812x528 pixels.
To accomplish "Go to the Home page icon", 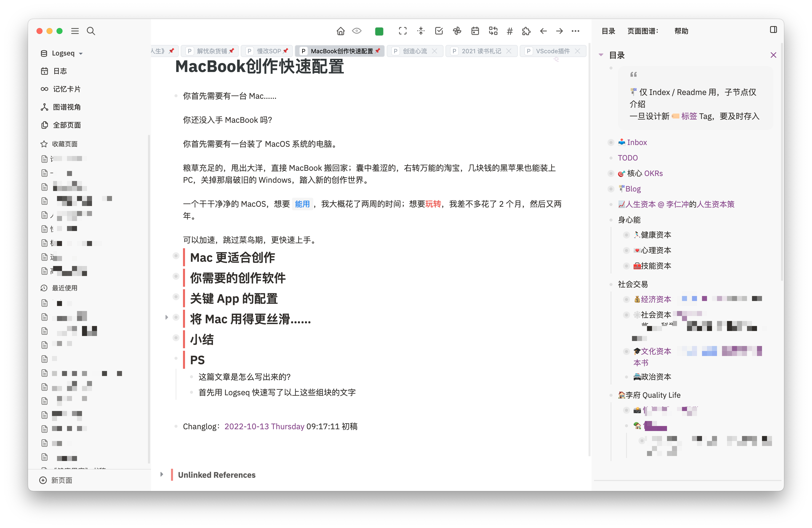I will (340, 31).
